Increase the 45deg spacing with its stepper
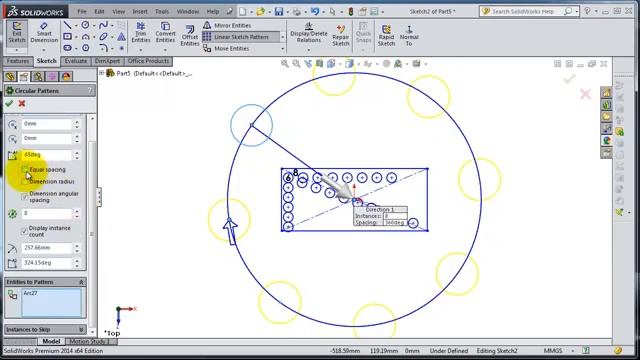Screen dimensions: 640x360 (x=77, y=152)
